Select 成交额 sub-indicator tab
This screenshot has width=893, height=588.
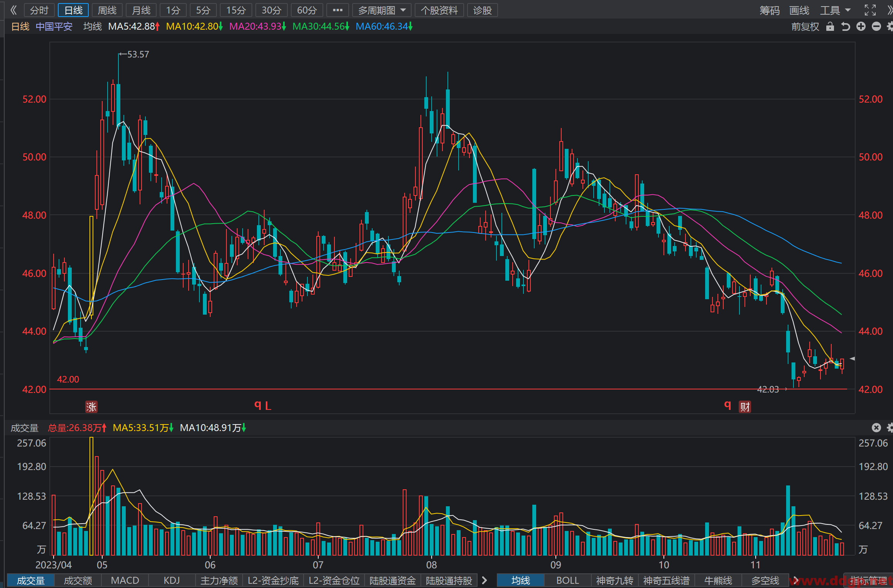click(x=78, y=580)
